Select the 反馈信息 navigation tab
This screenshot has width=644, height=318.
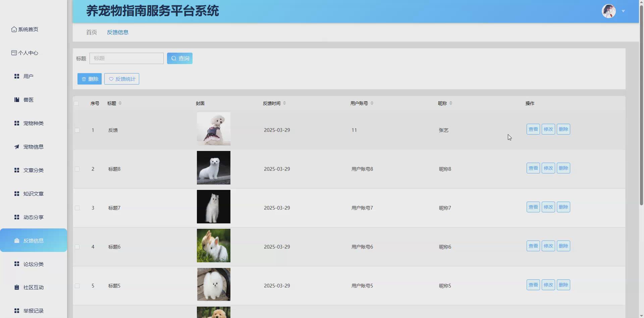coord(117,32)
